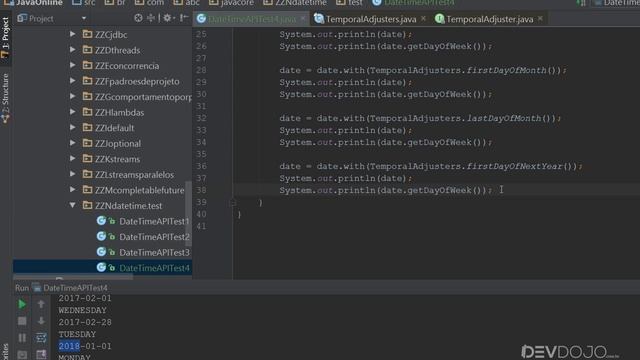Viewport: 640px width, 360px height.
Task: Select the ZZGcomportamentoporp folder row
Action: [x=102, y=97]
